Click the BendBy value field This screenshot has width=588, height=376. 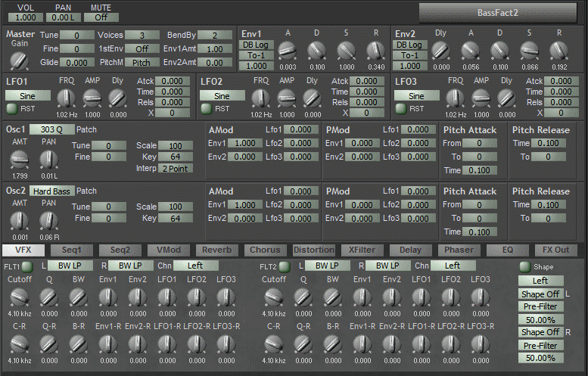(214, 36)
